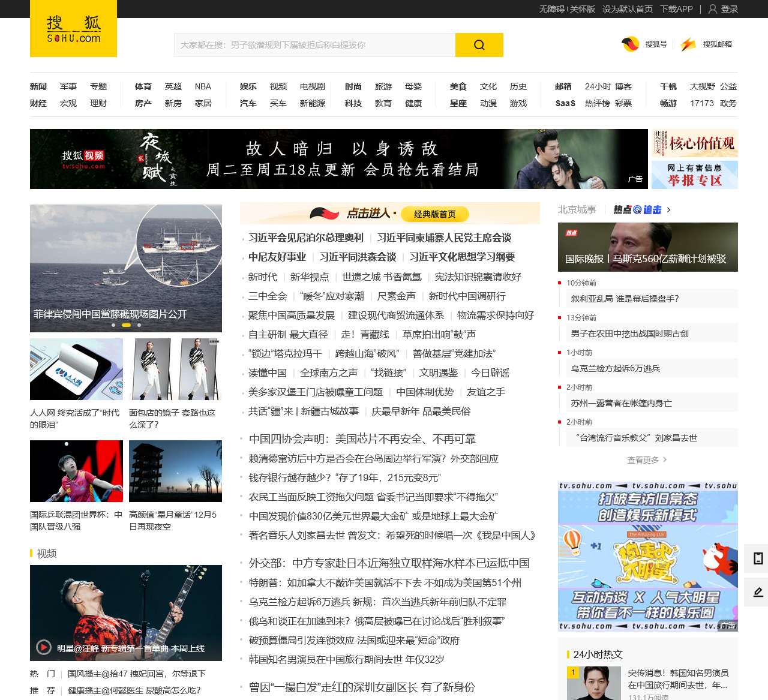Open the 马斯克 news thumbnail image
The height and width of the screenshot is (700, 768).
(647, 247)
